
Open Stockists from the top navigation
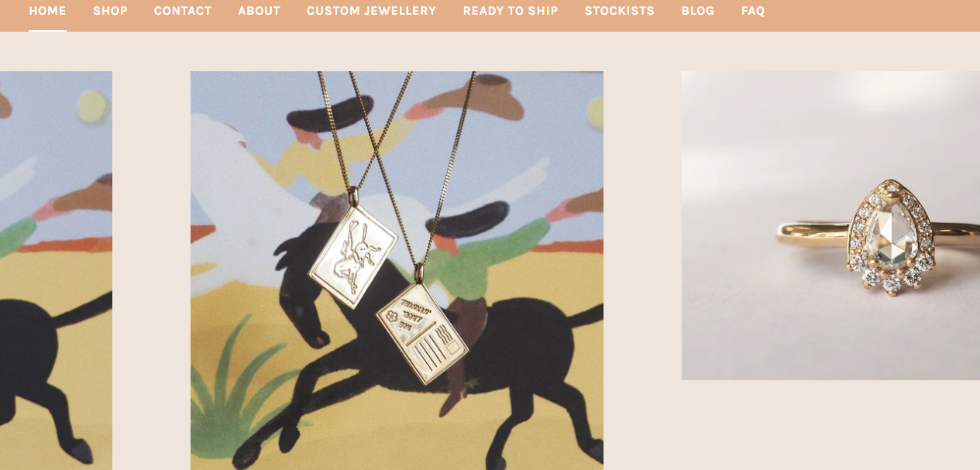(x=620, y=11)
